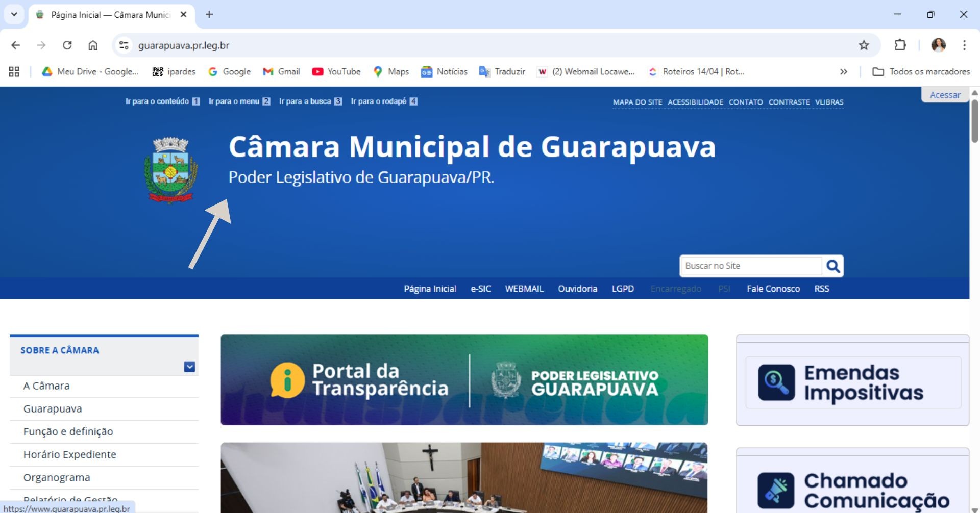Open the Ouvidoria menu item
The image size is (980, 513).
577,289
